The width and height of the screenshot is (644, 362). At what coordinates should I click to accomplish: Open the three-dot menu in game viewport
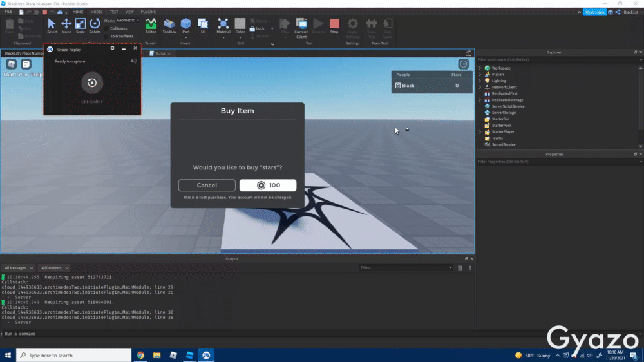463,64
